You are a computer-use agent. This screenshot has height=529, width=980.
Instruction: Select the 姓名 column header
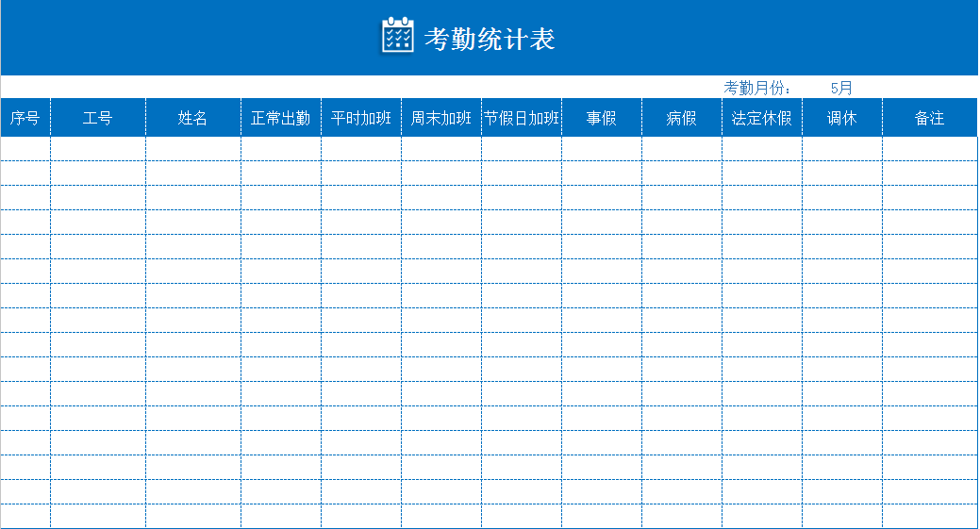click(x=193, y=118)
